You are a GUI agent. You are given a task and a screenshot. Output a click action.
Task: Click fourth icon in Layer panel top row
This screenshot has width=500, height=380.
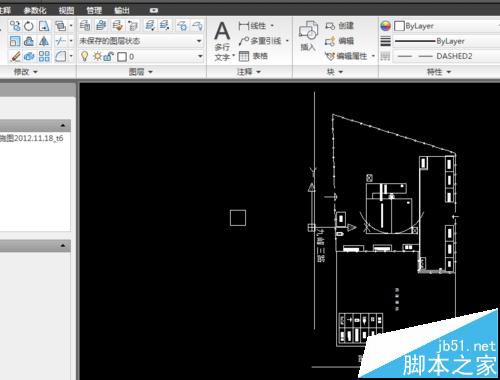[x=133, y=26]
